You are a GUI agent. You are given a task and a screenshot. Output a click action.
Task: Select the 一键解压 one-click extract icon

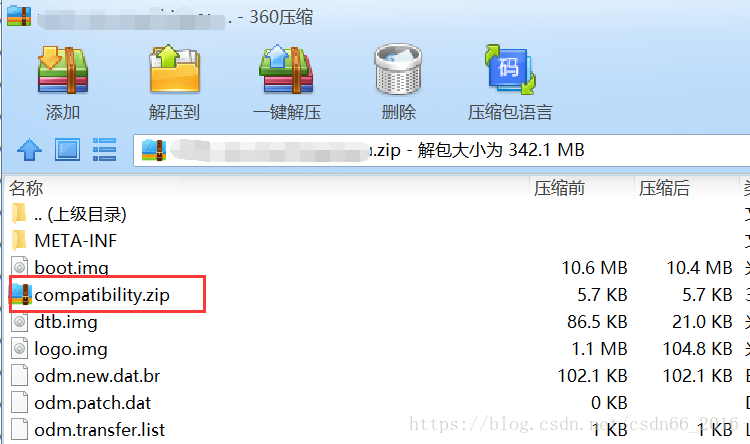[x=287, y=70]
